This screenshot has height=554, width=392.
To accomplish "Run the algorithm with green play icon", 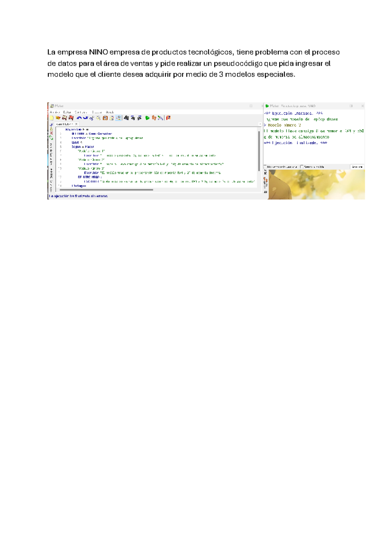I will pos(147,118).
